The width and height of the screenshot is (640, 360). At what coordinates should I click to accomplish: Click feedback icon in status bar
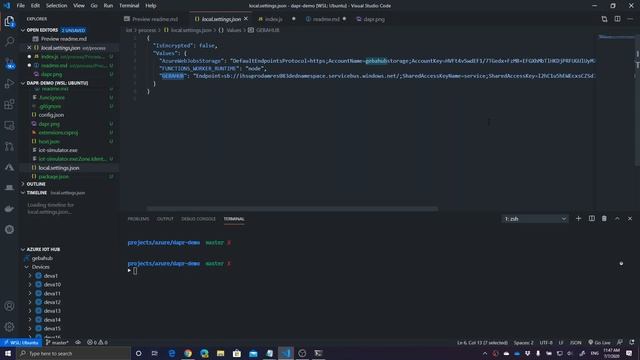620,342
